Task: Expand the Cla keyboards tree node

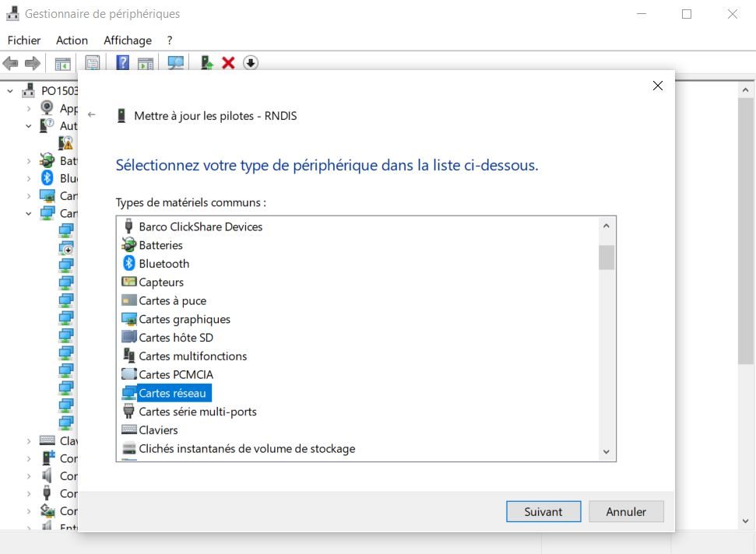Action: (x=29, y=441)
